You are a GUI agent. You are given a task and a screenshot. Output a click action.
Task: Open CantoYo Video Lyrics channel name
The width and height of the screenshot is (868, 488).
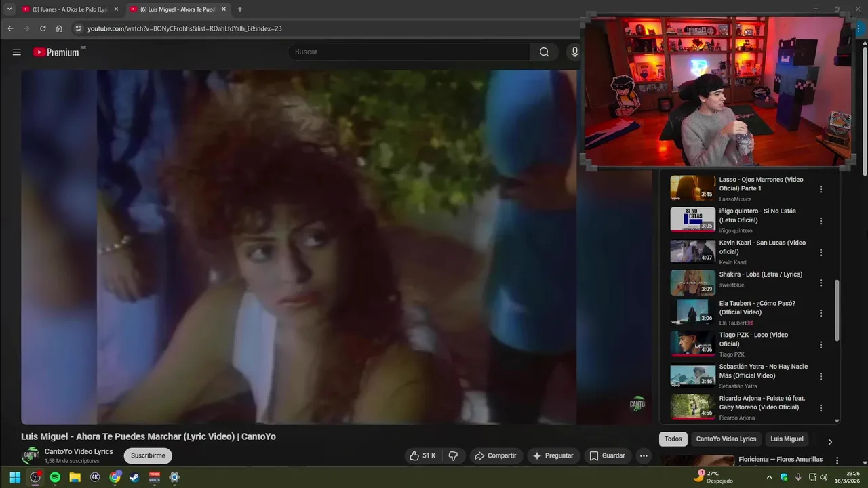tap(79, 451)
